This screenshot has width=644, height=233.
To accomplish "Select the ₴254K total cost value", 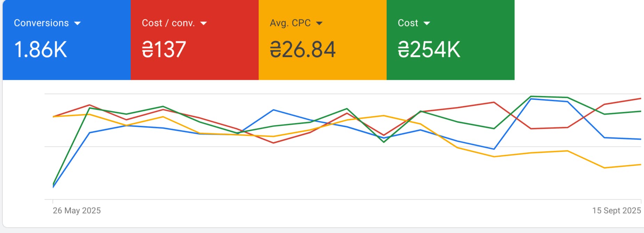I will 429,49.
